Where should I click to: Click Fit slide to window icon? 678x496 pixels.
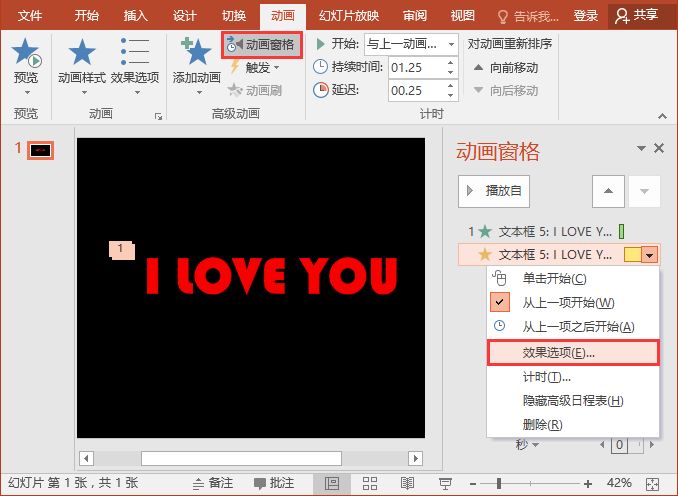click(x=652, y=484)
